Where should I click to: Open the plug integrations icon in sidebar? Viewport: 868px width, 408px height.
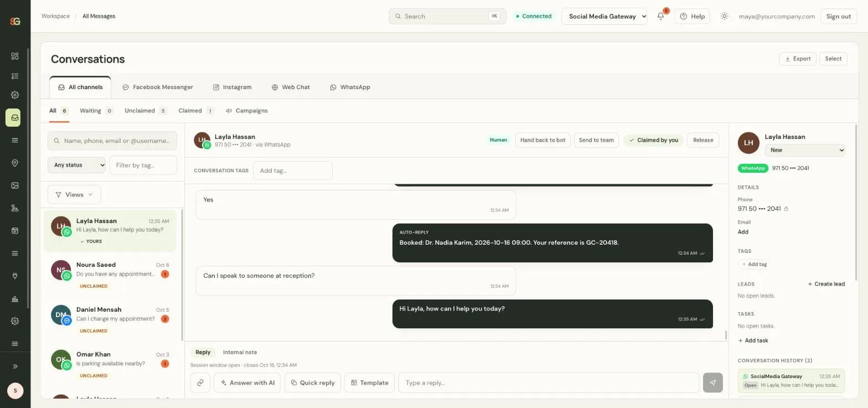[15, 276]
